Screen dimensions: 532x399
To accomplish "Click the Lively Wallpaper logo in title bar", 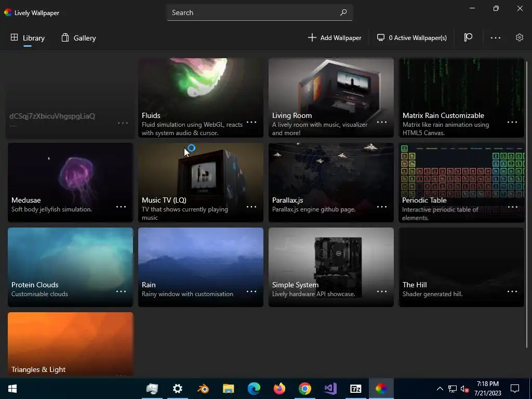I will point(8,12).
